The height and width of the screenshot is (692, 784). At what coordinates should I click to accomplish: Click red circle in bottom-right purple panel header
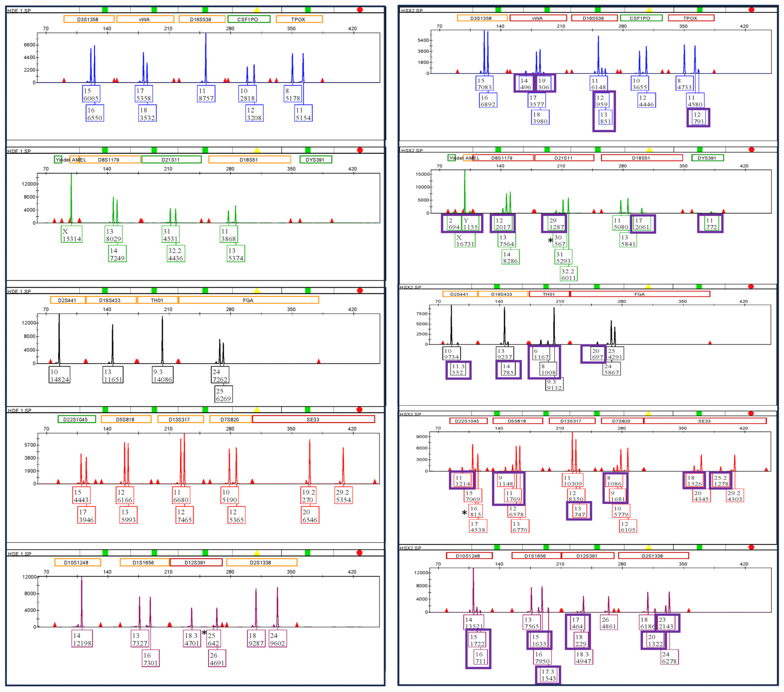coord(751,547)
